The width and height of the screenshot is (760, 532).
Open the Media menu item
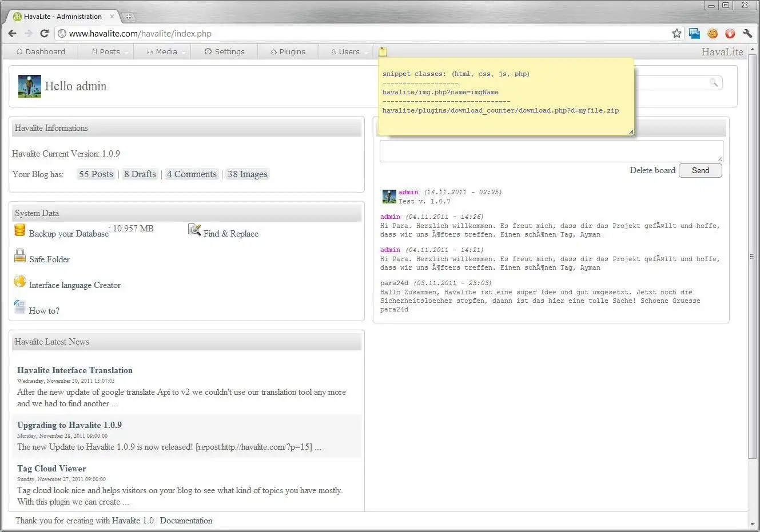[x=162, y=51]
